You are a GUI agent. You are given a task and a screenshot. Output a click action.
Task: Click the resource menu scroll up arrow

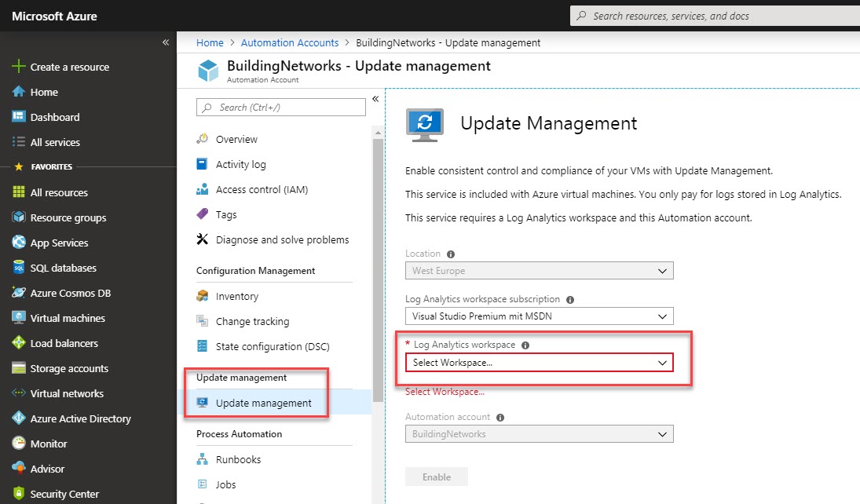pyautogui.click(x=378, y=133)
